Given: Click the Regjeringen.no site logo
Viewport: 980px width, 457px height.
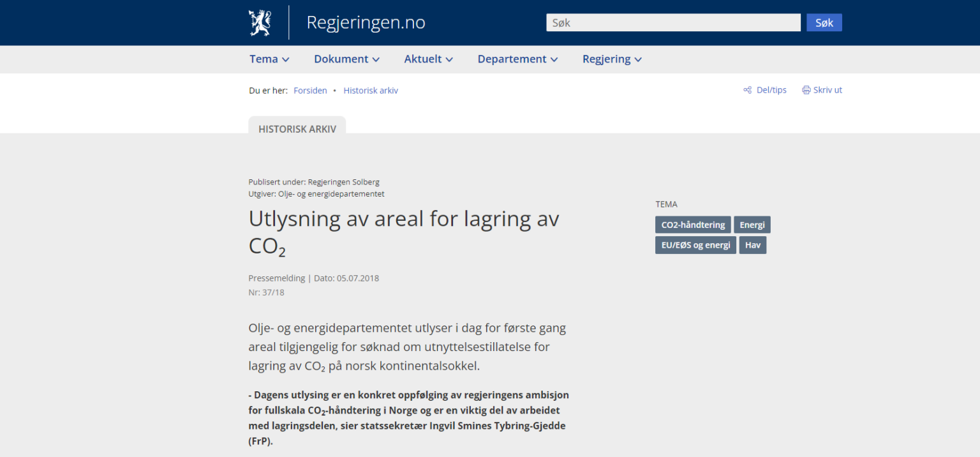Looking at the screenshot, I should (x=366, y=22).
